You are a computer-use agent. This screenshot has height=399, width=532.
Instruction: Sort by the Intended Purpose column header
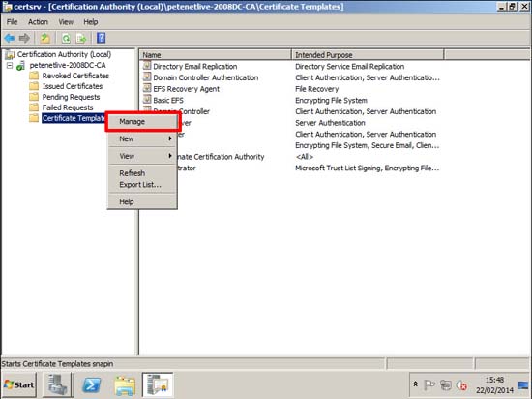point(368,54)
